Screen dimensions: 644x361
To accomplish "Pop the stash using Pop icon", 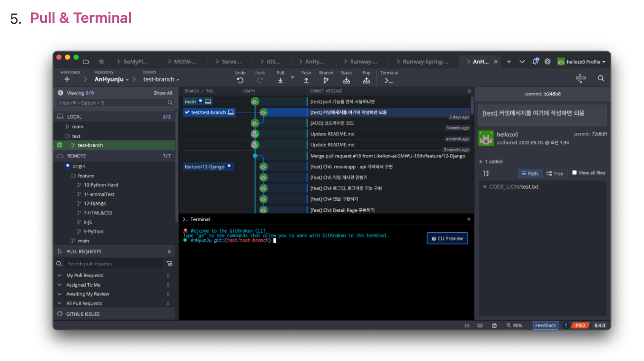I will coord(367,80).
